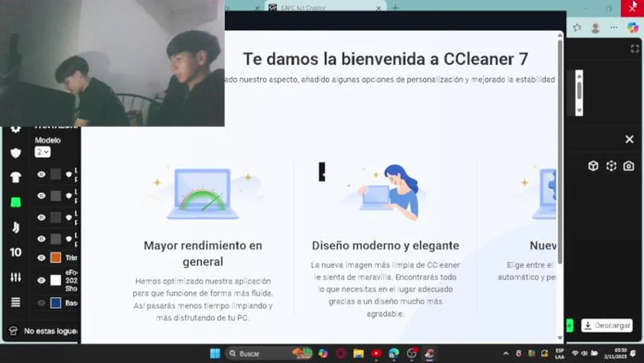Toggle visibility of the second gray layer
The width and height of the screenshot is (644, 363).
click(x=41, y=196)
